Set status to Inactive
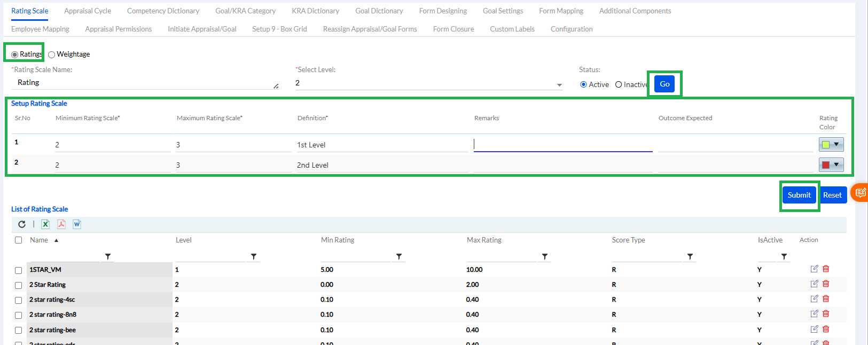The width and height of the screenshot is (868, 345). tap(619, 84)
